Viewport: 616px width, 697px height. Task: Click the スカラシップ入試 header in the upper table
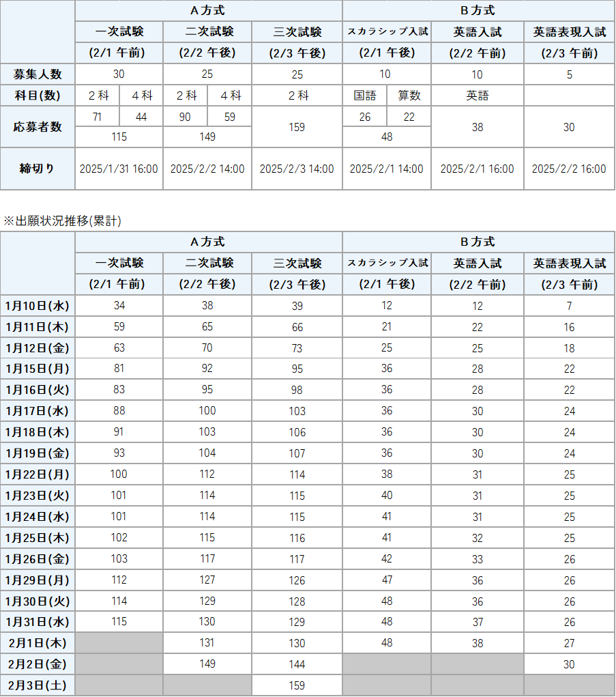(x=387, y=31)
